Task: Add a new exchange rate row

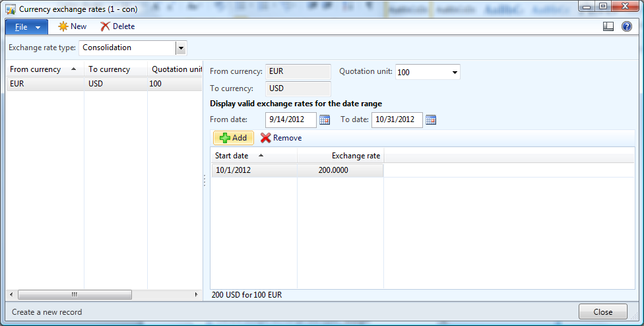Action: (x=233, y=138)
